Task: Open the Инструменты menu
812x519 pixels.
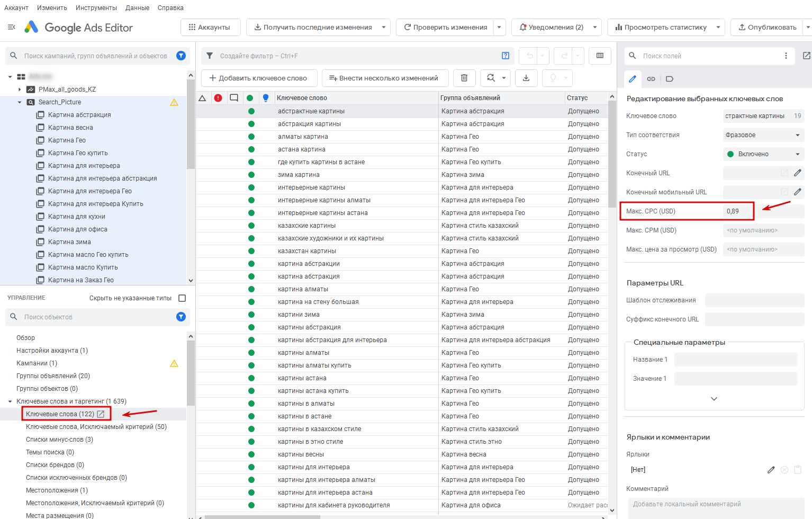Action: [96, 8]
